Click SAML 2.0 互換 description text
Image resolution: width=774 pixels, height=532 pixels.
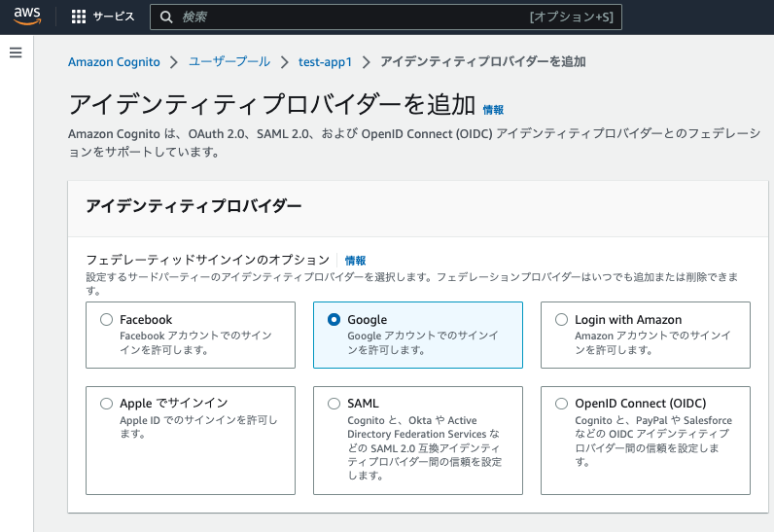pyautogui.click(x=425, y=447)
